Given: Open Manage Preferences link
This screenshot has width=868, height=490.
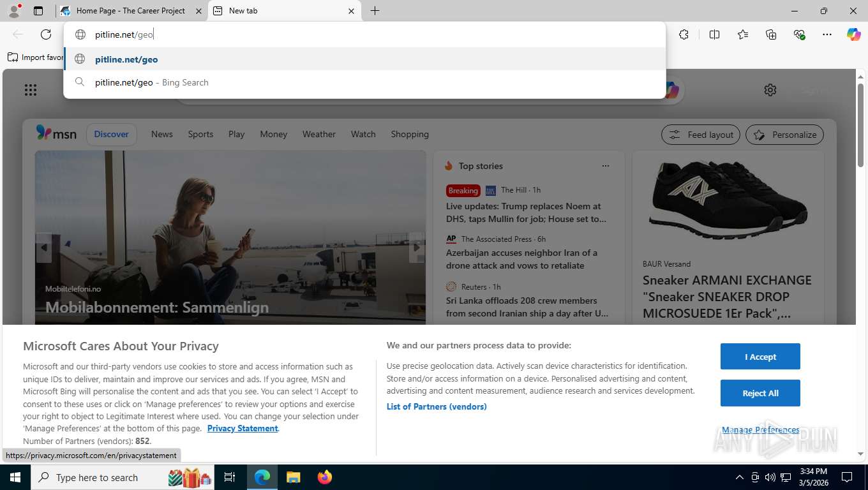Looking at the screenshot, I should (x=760, y=430).
